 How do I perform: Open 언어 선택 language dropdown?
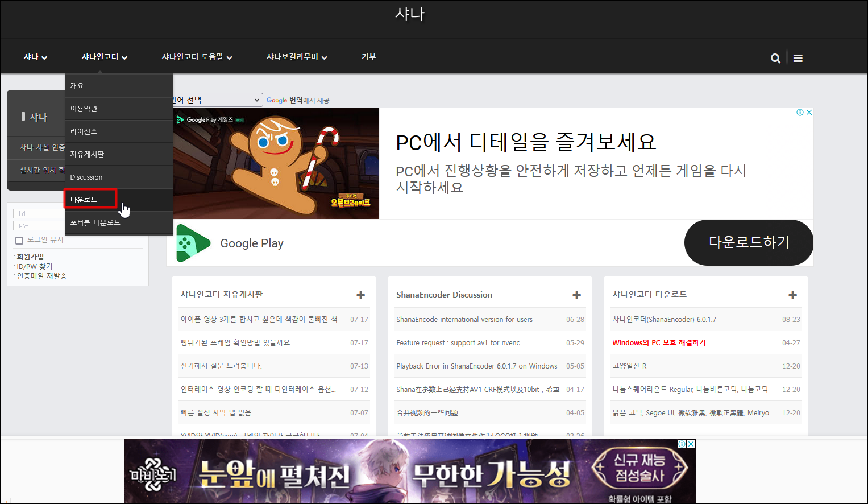coord(217,100)
